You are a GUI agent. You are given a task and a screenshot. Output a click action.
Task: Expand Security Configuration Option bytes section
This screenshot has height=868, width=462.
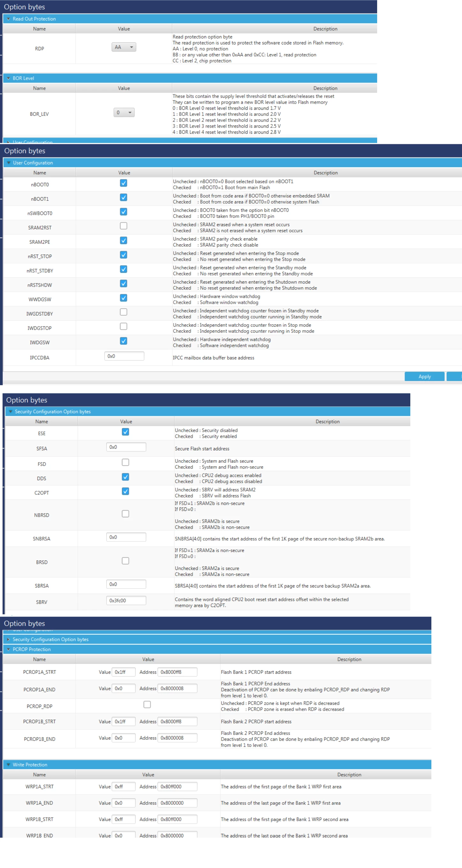pos(8,640)
